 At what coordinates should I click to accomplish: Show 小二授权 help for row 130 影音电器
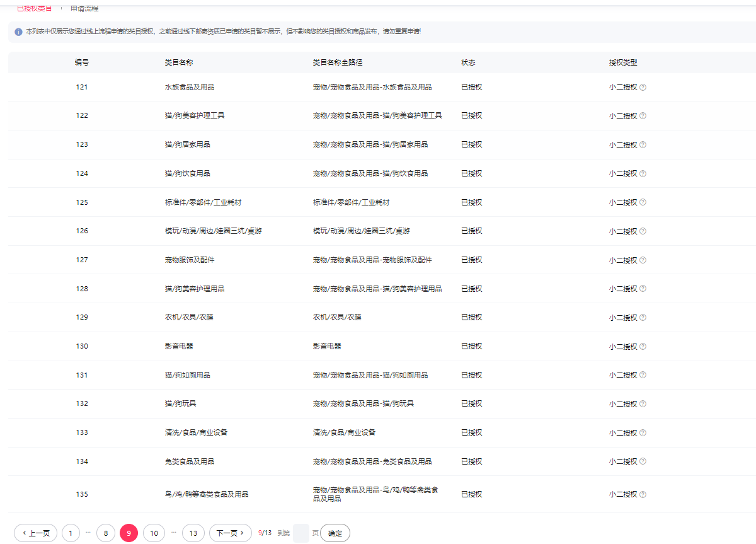(x=643, y=347)
